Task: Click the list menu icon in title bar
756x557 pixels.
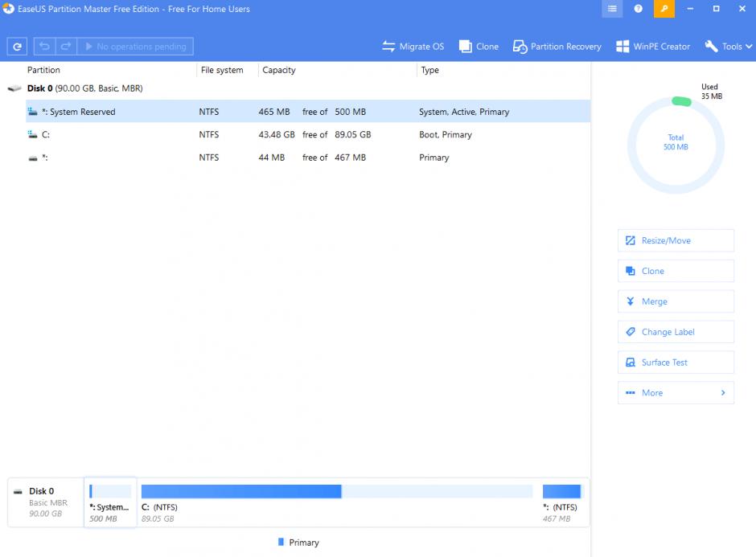Action: pos(612,9)
